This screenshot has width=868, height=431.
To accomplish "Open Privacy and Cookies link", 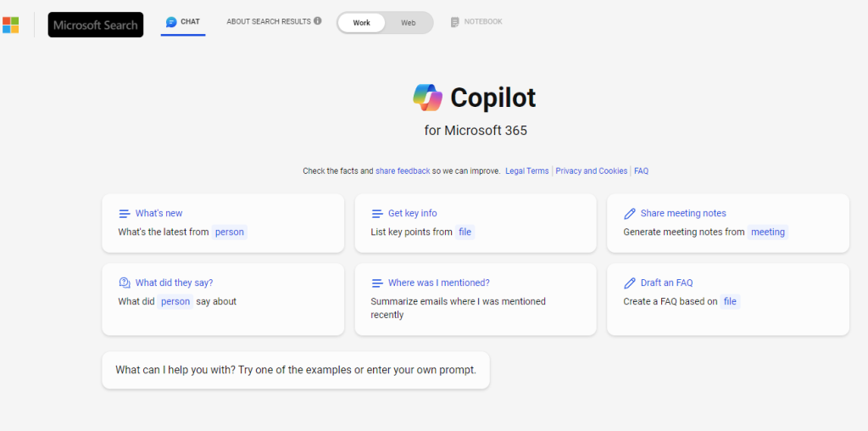I will click(591, 171).
